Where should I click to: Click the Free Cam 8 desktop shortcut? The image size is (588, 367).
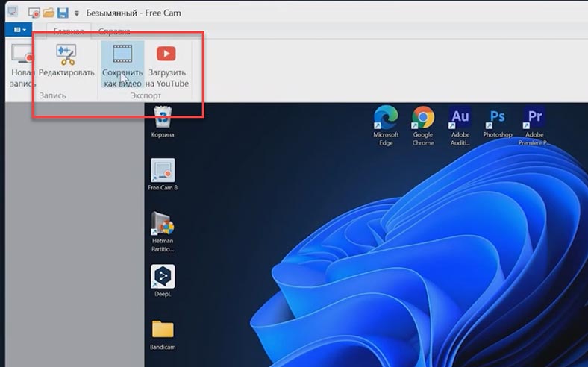(163, 175)
